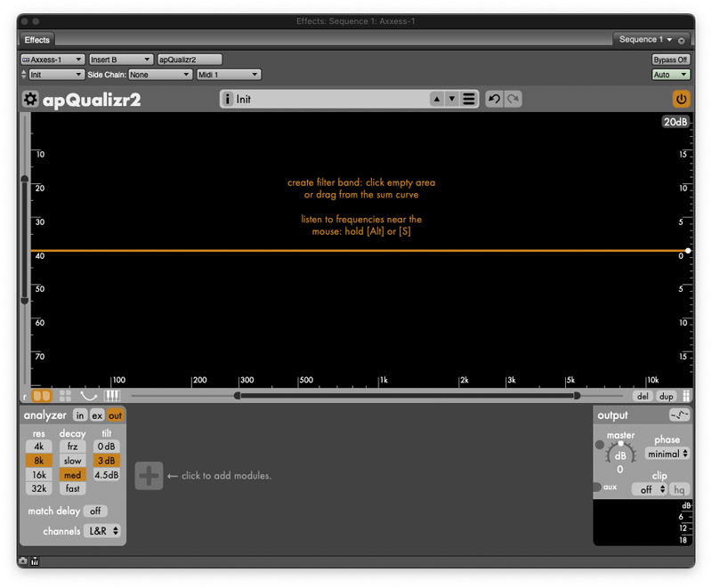This screenshot has width=712, height=588.
Task: Click the white sum curve endpoint
Action: tap(688, 251)
